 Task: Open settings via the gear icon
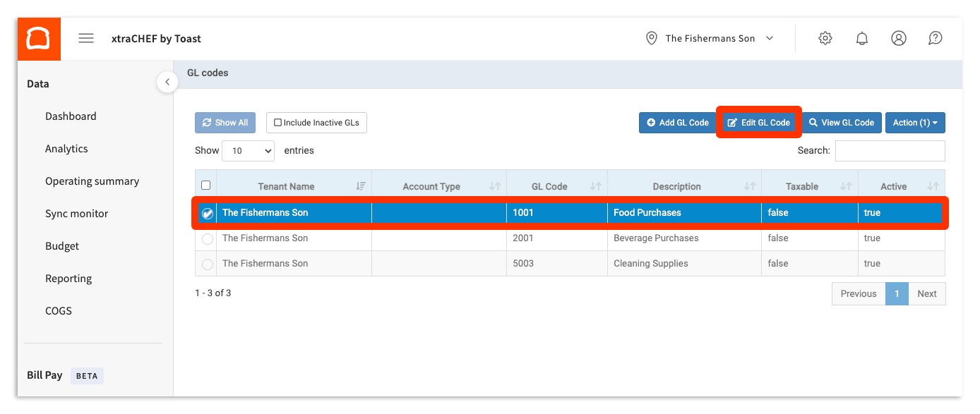(825, 38)
